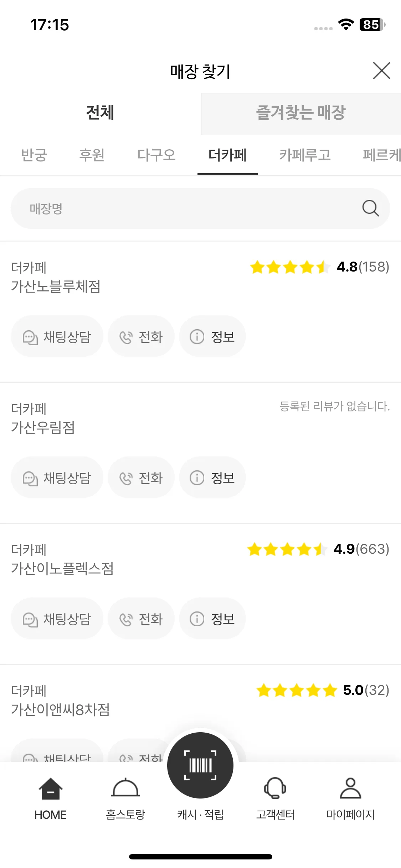Select 후원 brand tab
The height and width of the screenshot is (868, 401).
point(92,155)
